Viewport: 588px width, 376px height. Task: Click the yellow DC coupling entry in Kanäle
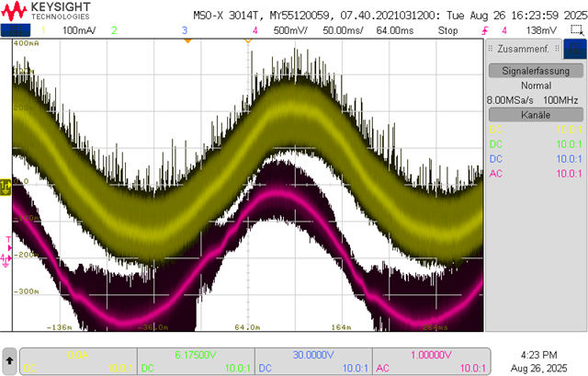click(496, 130)
